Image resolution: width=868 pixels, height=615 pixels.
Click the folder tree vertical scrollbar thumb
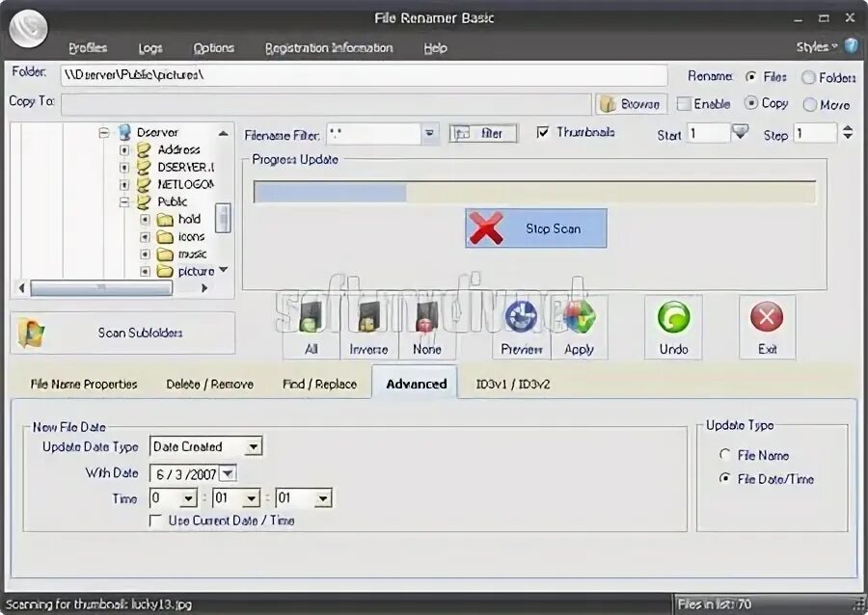click(223, 218)
